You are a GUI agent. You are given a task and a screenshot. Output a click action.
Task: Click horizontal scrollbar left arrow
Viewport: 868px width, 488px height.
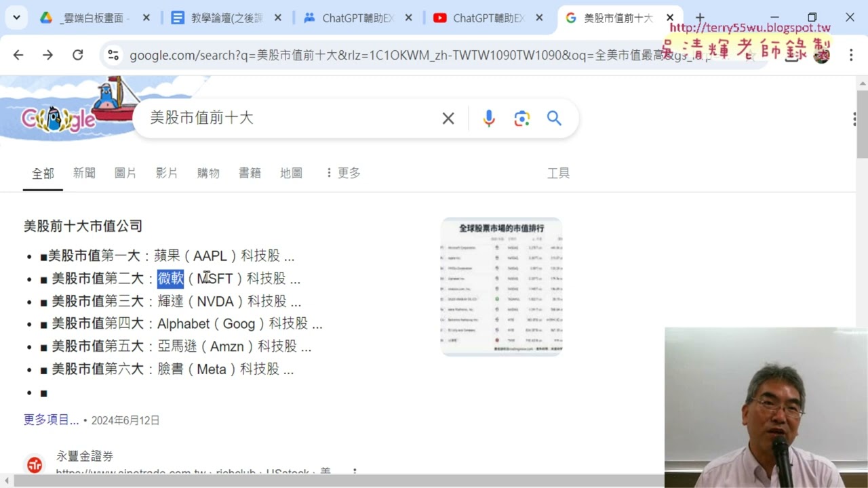(x=6, y=481)
